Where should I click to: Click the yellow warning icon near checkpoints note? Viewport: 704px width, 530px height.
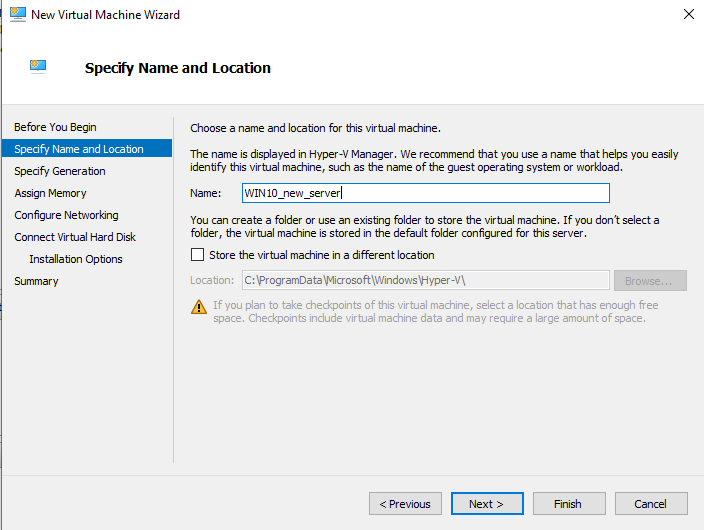click(199, 306)
